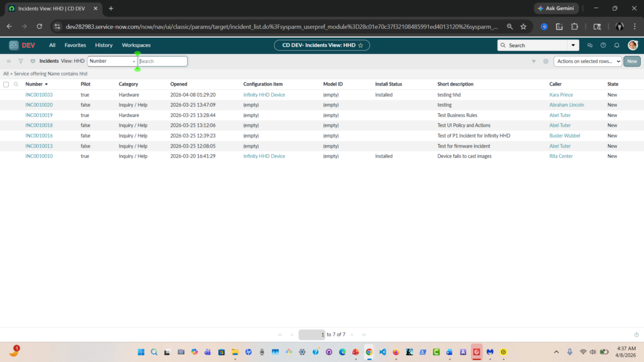644x362 pixels.
Task: Open the response time clock icon
Action: point(636,334)
